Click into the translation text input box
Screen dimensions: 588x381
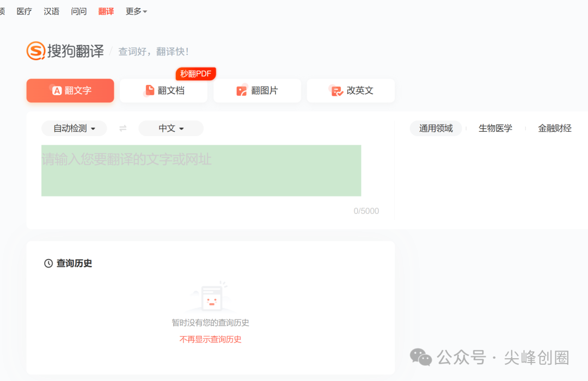click(201, 170)
